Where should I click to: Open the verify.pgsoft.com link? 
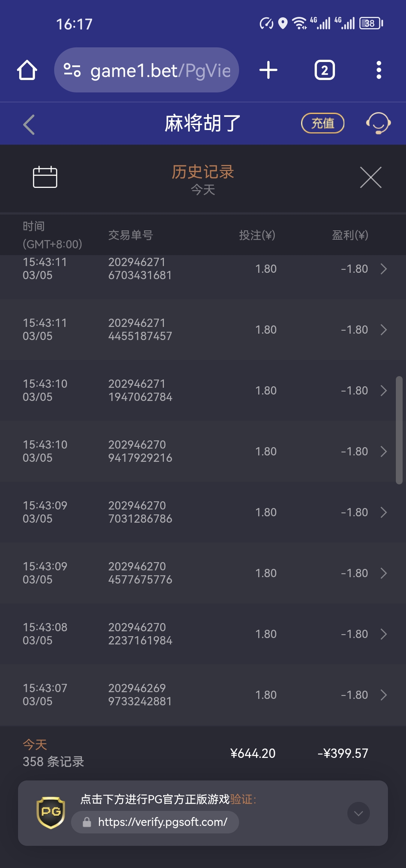[x=162, y=822]
